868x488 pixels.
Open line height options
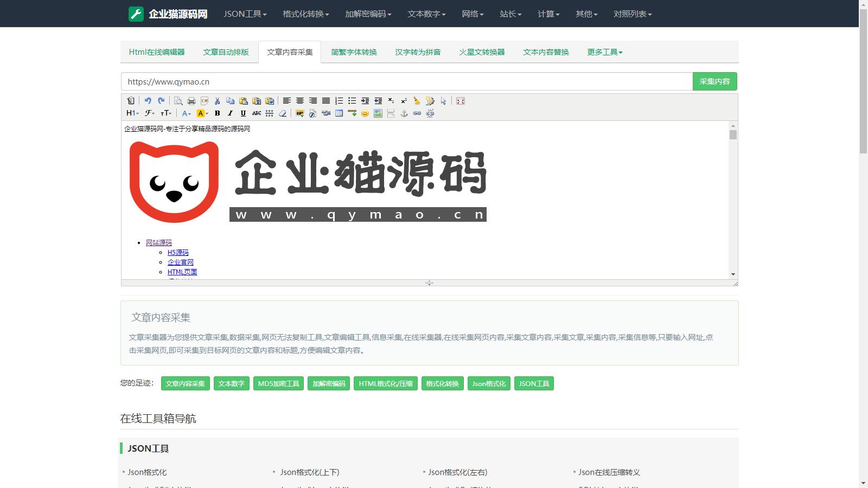point(270,113)
